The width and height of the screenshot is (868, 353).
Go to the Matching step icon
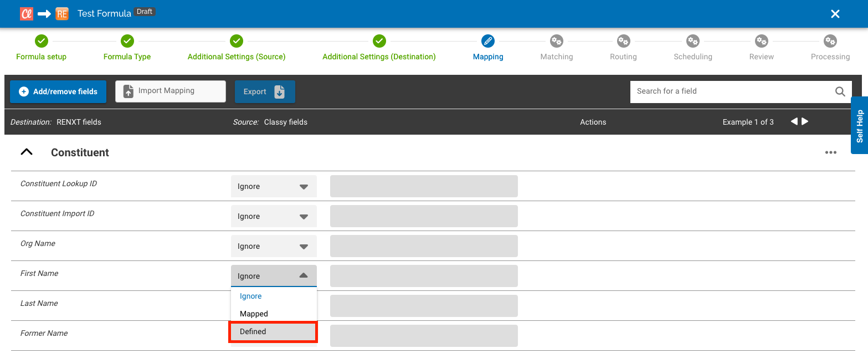click(556, 41)
